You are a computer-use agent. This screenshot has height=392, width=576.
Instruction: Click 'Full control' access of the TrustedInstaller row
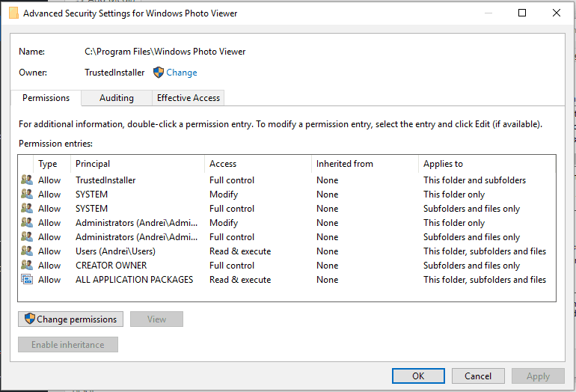coord(232,180)
